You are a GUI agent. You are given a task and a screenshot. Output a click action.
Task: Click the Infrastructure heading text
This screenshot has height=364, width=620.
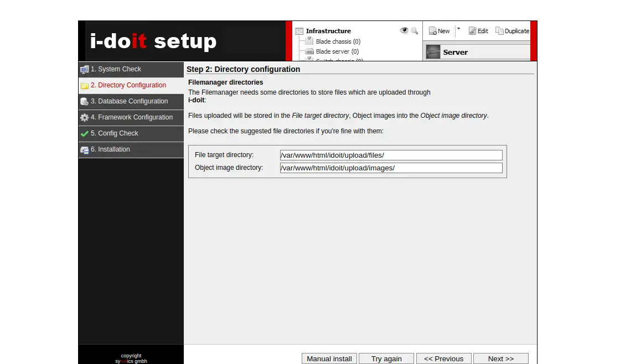pyautogui.click(x=328, y=31)
